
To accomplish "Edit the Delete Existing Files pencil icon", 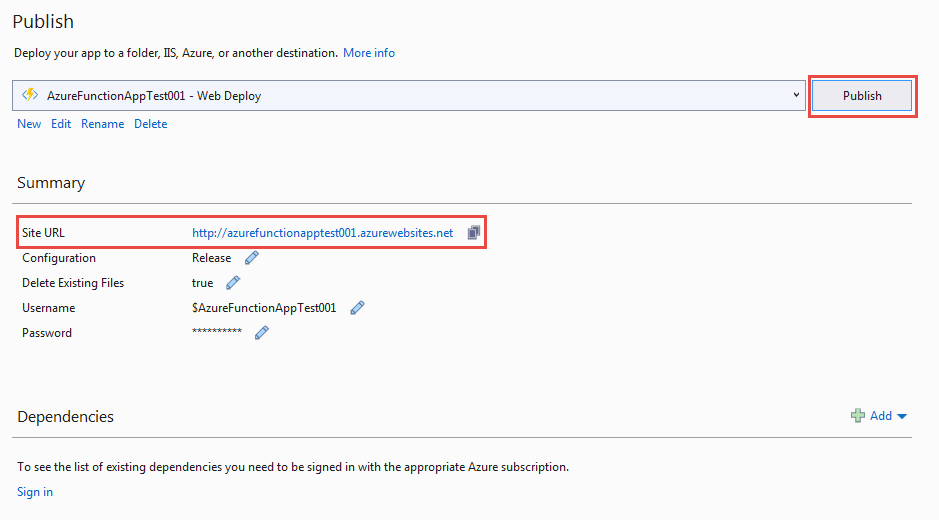I will coord(233,283).
